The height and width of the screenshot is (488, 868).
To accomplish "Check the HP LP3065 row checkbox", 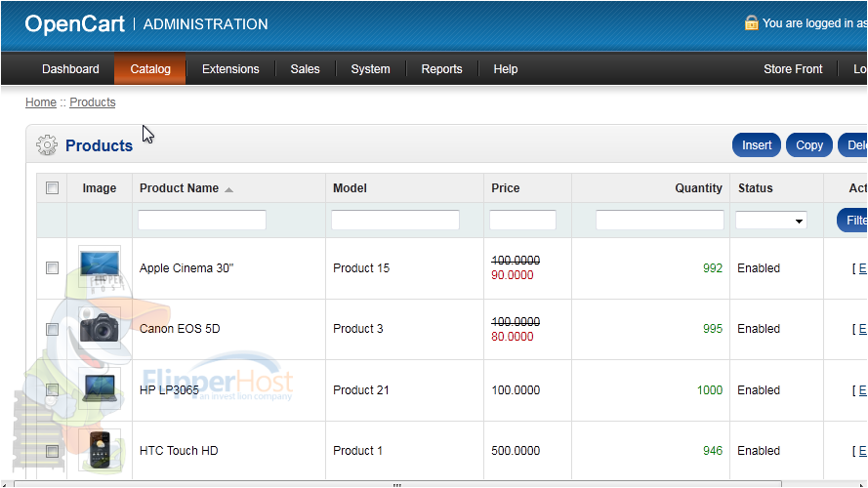I will [52, 390].
